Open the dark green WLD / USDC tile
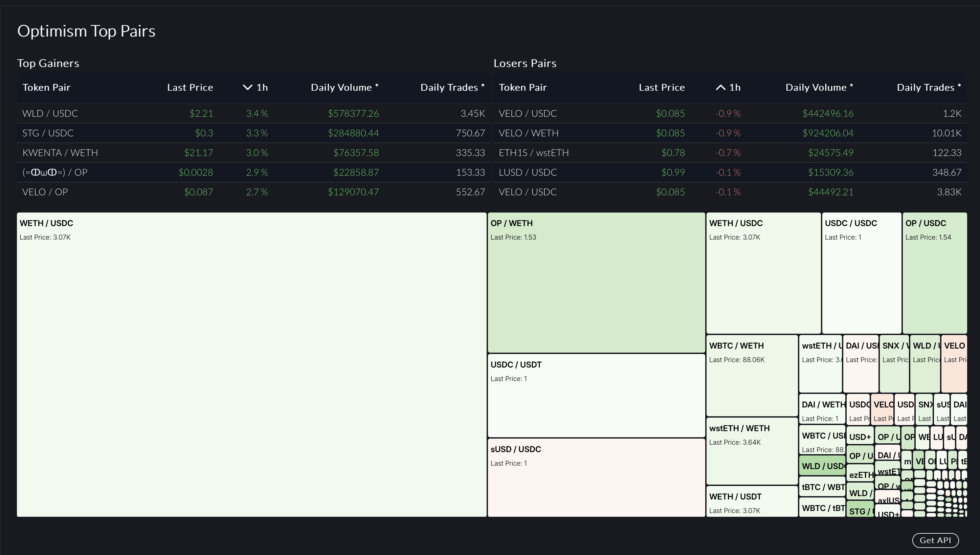 click(x=822, y=465)
